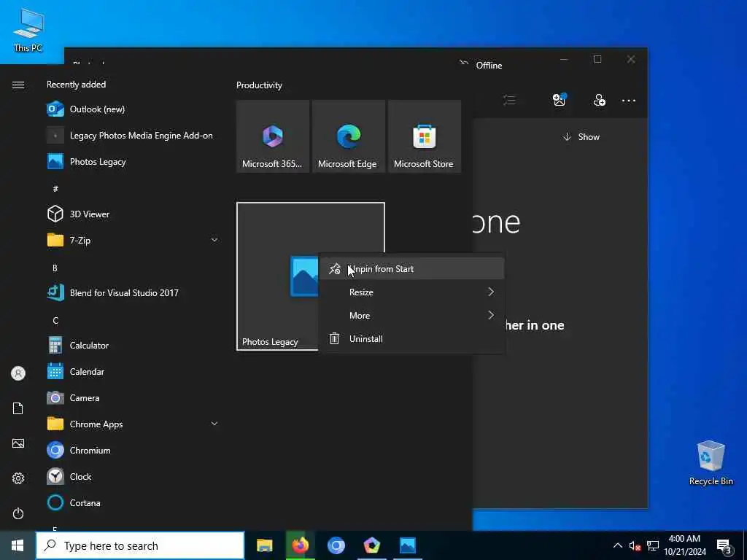Screen dimensions: 747x560
Task: Close the Photos window
Action: (x=631, y=59)
